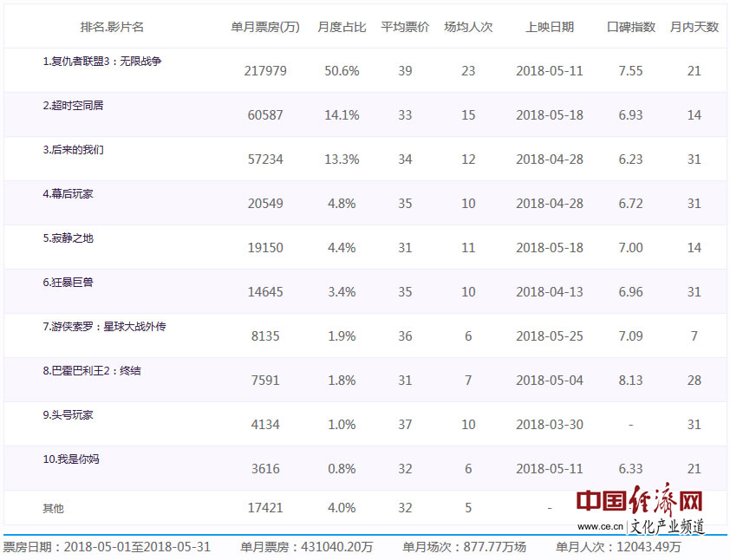Click average ticket price 39
This screenshot has height=560, width=730.
point(405,71)
